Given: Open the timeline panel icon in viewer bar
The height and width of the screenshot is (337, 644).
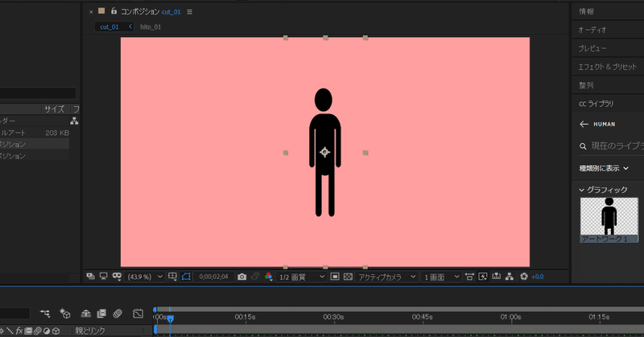Looking at the screenshot, I should coord(496,277).
